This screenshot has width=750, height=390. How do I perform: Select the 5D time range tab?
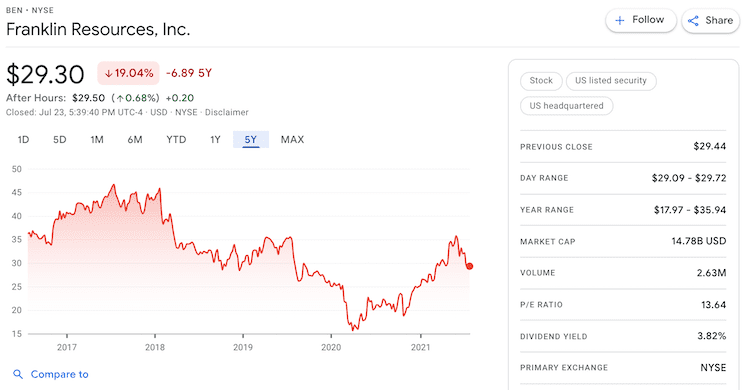[x=60, y=140]
